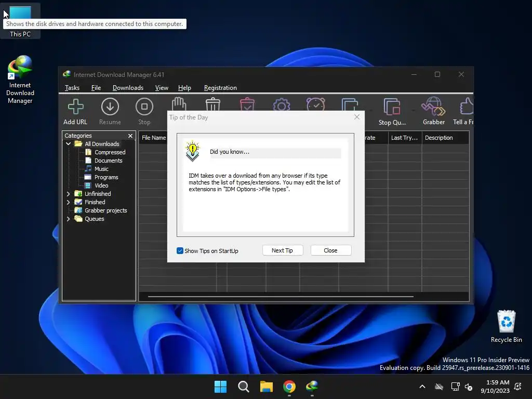Open the Stop Queue dropdown arrow
This screenshot has height=399, width=532.
(x=413, y=110)
